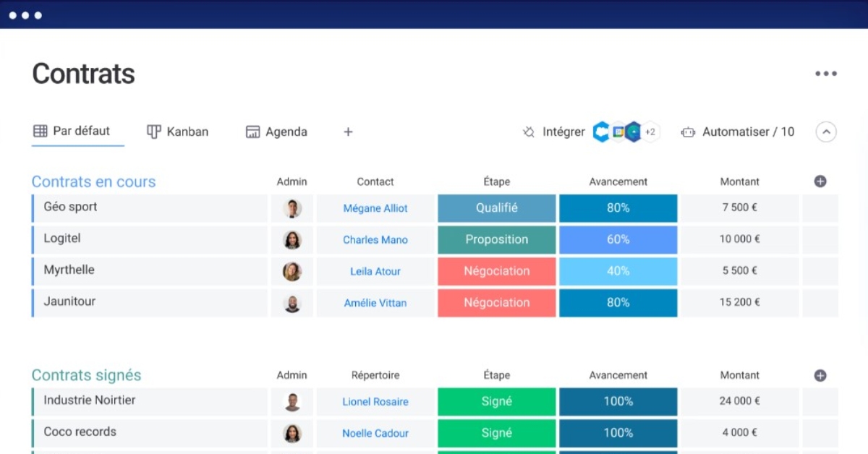Viewport: 868px width, 454px height.
Task: Click the 7 500 € amount cell
Action: tap(740, 208)
